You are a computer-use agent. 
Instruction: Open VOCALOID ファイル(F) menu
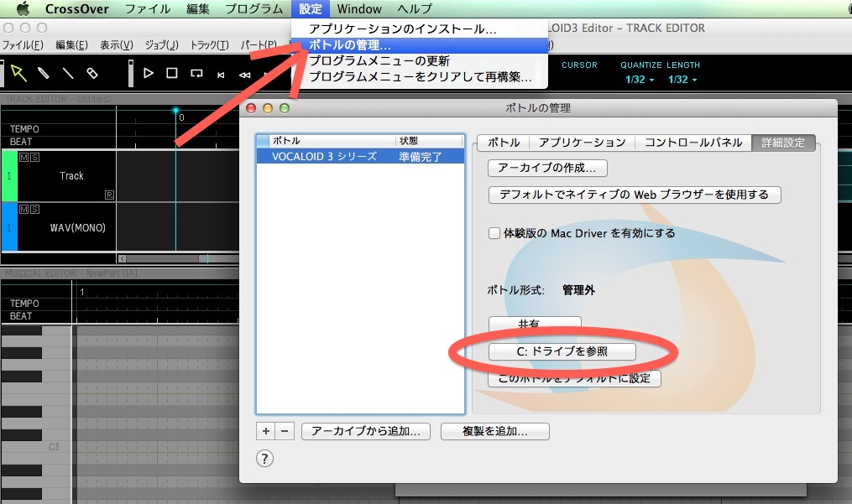(23, 45)
